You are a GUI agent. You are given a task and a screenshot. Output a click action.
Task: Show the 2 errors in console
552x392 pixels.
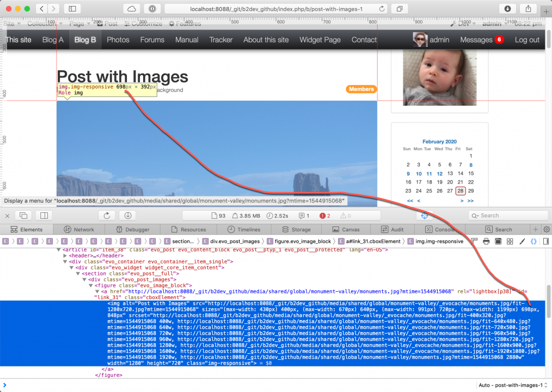(x=324, y=216)
